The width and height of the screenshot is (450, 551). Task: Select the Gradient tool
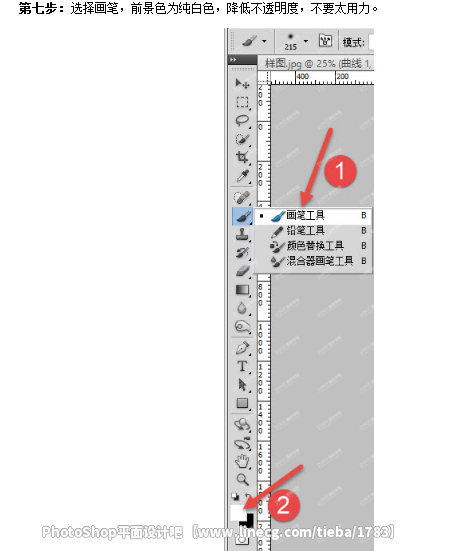pyautogui.click(x=242, y=290)
